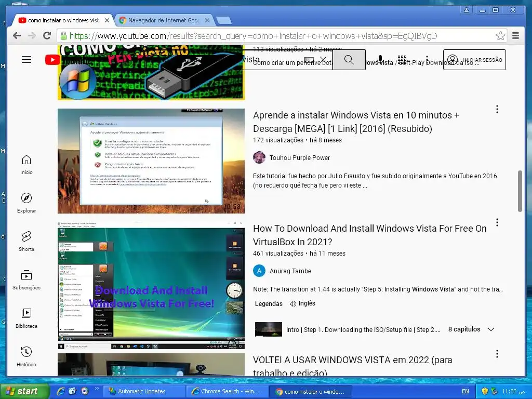Image resolution: width=532 pixels, height=399 pixels.
Task: Open Aprende a instalar Windows Vista title
Action: pyautogui.click(x=356, y=122)
